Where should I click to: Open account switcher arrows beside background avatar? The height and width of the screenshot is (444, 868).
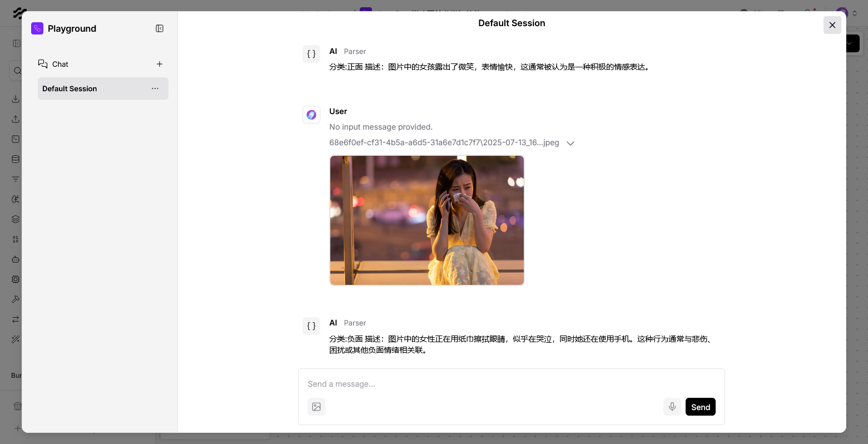click(855, 12)
